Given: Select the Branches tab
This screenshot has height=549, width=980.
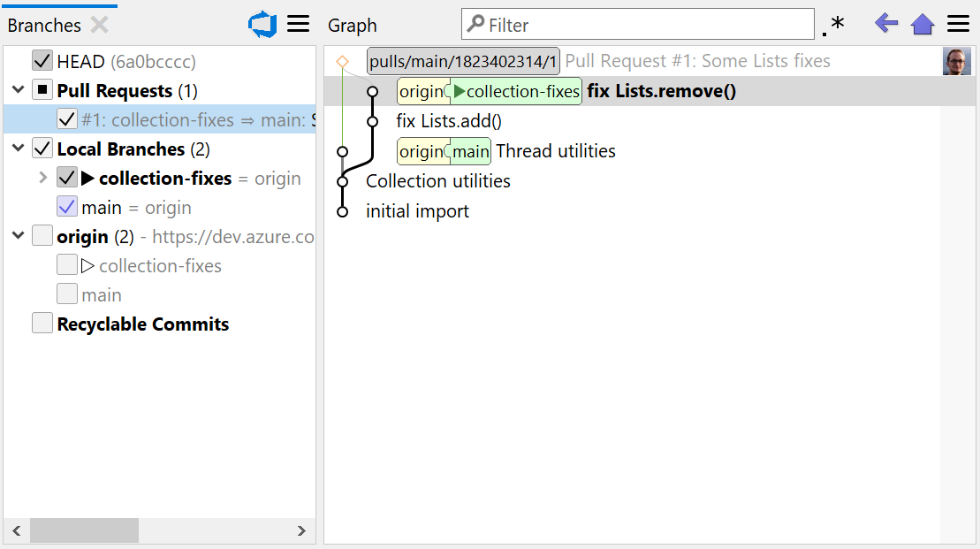Looking at the screenshot, I should tap(43, 25).
